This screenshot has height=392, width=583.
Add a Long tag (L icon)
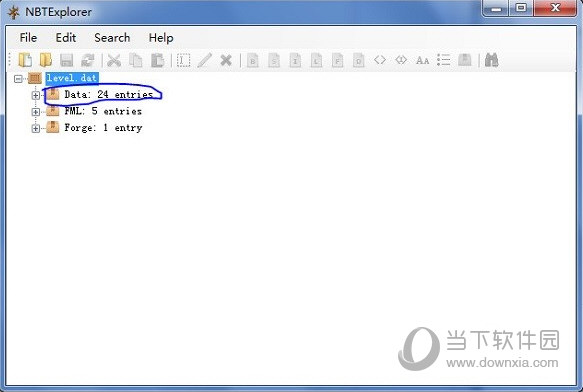point(316,60)
